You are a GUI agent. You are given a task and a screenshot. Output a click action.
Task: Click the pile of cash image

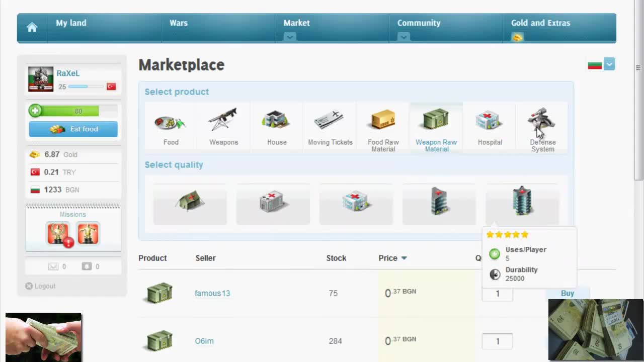pos(596,330)
